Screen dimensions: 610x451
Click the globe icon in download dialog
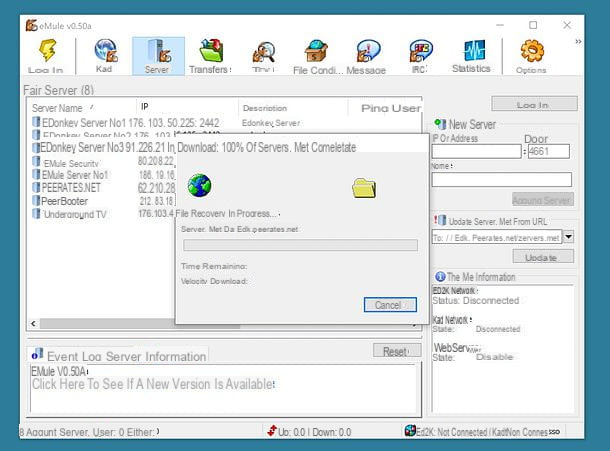199,185
